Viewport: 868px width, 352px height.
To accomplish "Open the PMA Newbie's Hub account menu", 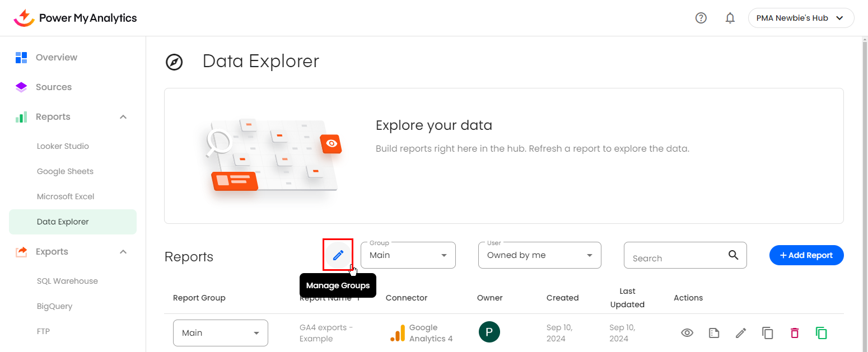I will coord(800,18).
